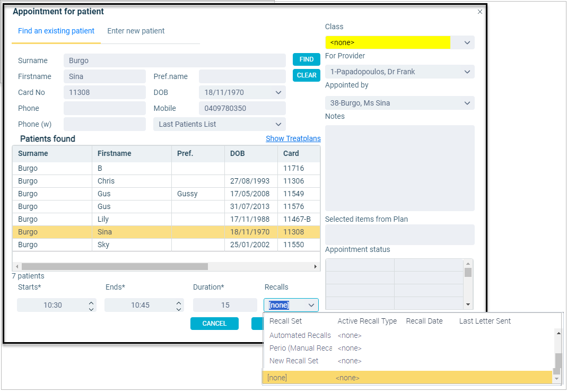
Task: Click the patients list horizontal scrollbar thumb
Action: tap(115, 266)
